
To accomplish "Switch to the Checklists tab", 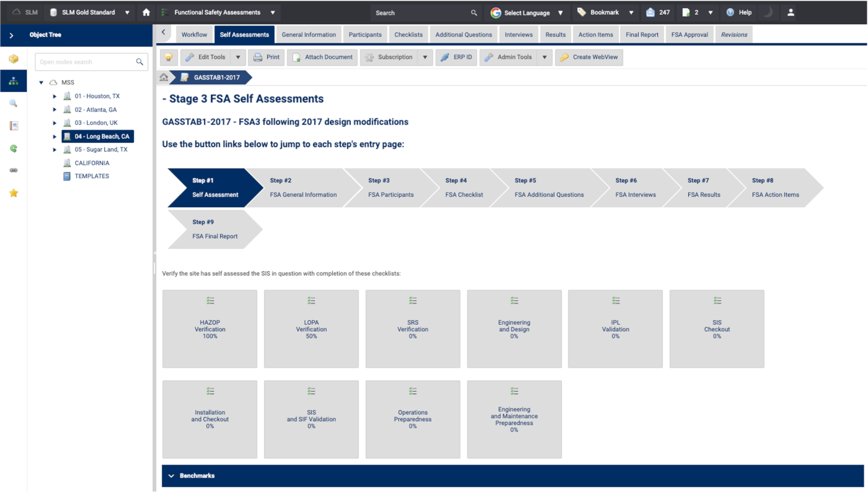I will [408, 35].
